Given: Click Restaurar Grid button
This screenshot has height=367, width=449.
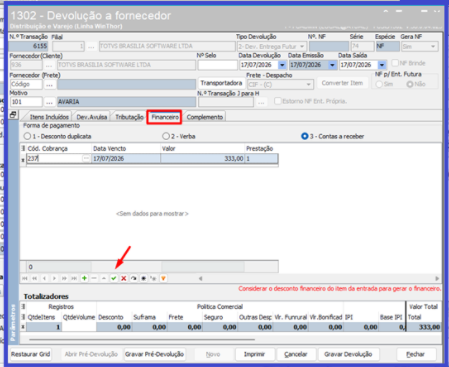Looking at the screenshot, I should pyautogui.click(x=31, y=354).
